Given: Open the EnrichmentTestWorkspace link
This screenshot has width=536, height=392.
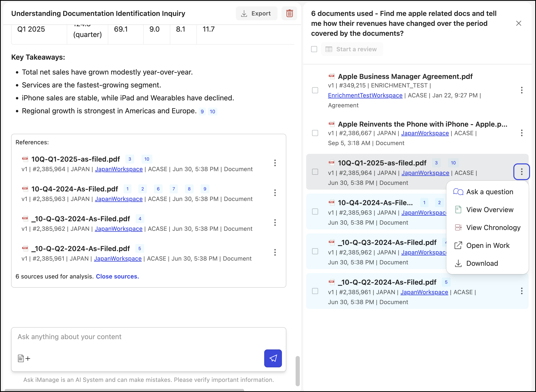Looking at the screenshot, I should 365,95.
